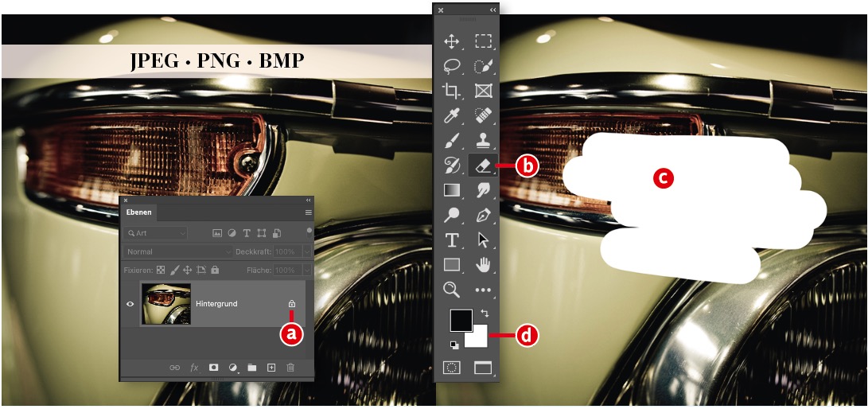Hide the Hintergrund layer
868x409 pixels.
click(x=130, y=304)
